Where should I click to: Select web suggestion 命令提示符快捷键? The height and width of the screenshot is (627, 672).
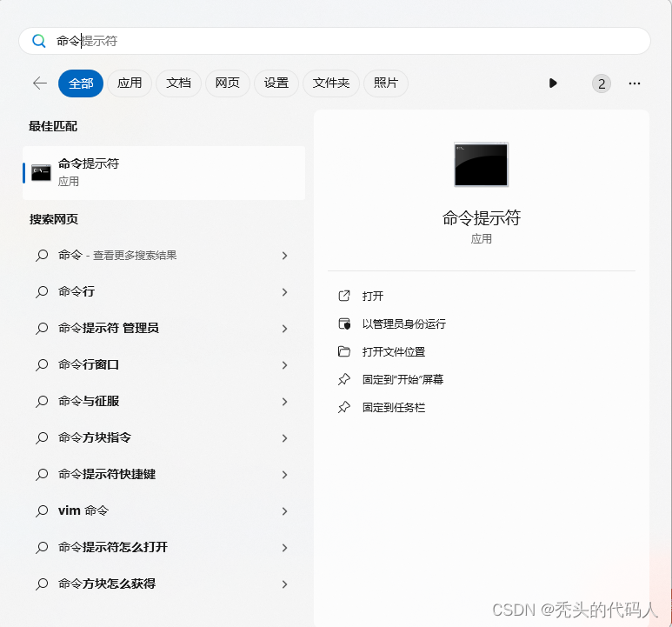tap(163, 475)
